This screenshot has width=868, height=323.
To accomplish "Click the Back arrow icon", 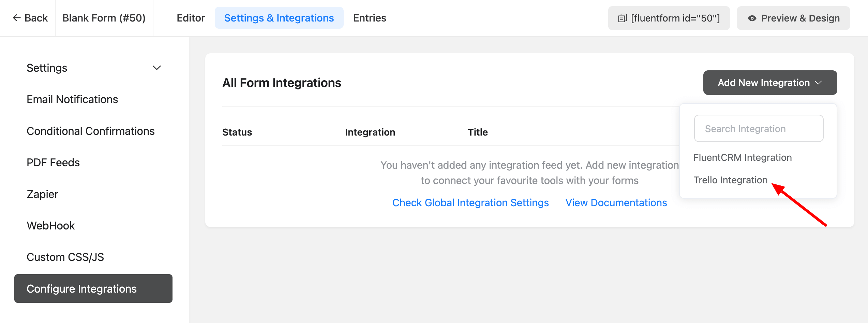I will click(16, 18).
